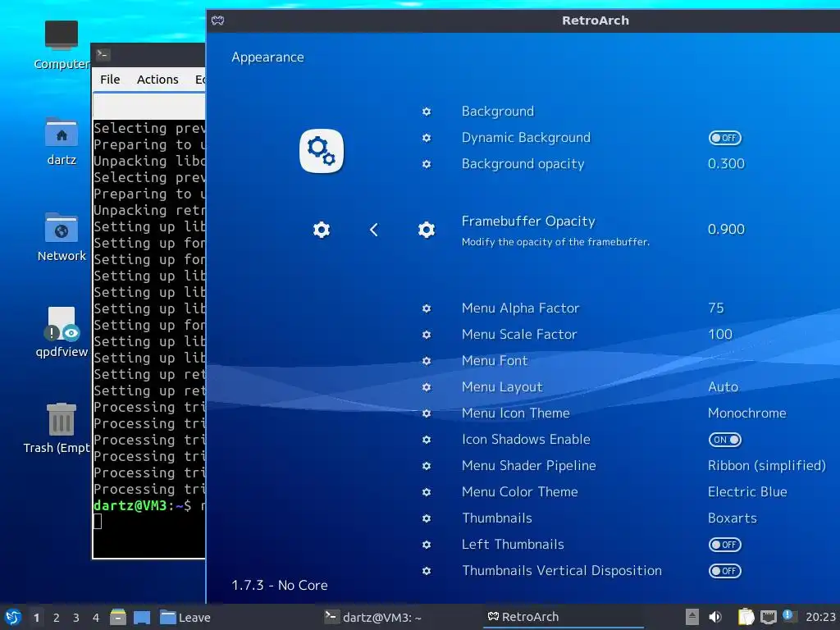Click gear icon beside Menu Layout
Image resolution: width=840 pixels, height=630 pixels.
click(x=427, y=387)
